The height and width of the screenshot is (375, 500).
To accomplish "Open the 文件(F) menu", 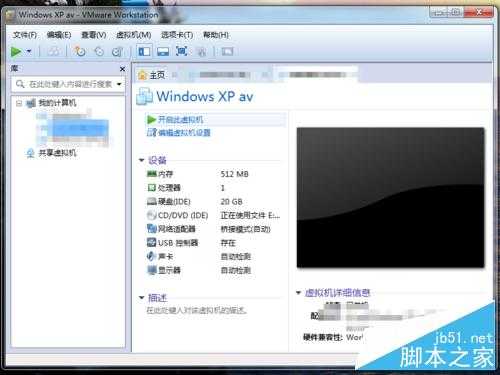I will (24, 35).
